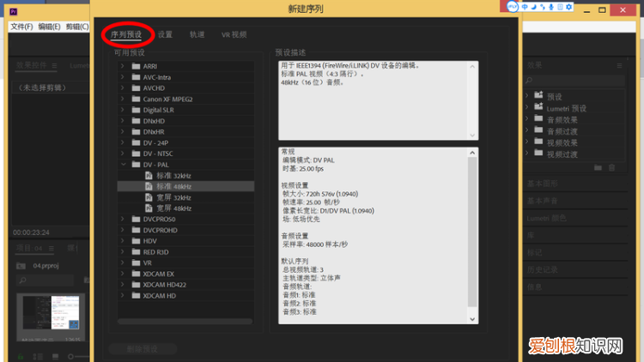Click the 04.prproj project thumbnail

tap(51, 313)
